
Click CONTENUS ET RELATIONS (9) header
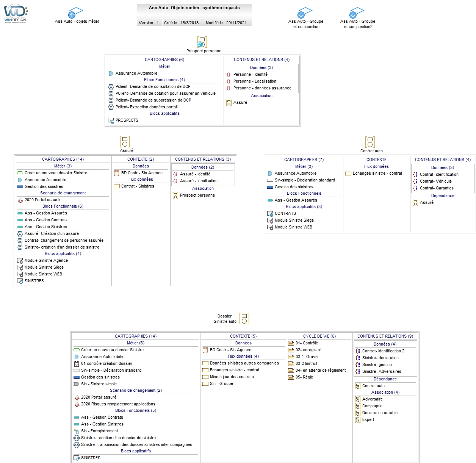385,336
